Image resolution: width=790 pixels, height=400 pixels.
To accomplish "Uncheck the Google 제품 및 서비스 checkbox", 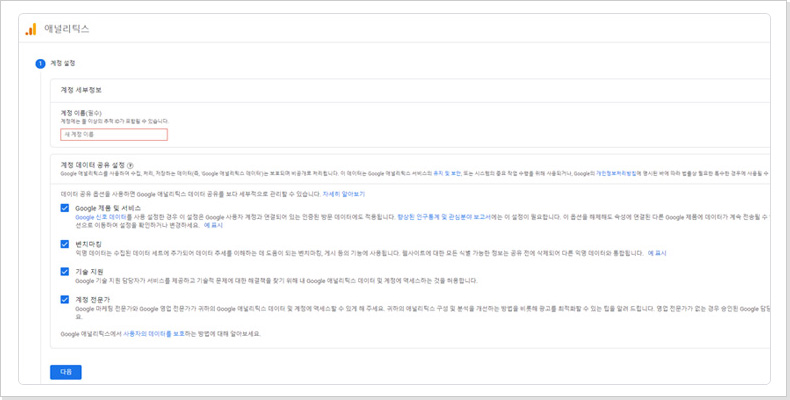I will click(x=64, y=208).
